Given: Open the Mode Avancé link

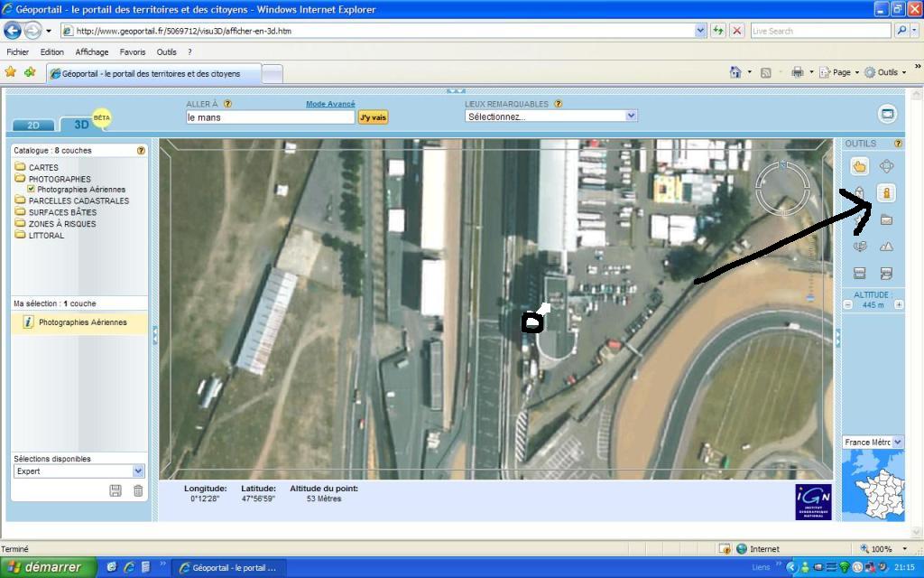Looking at the screenshot, I should (x=330, y=104).
